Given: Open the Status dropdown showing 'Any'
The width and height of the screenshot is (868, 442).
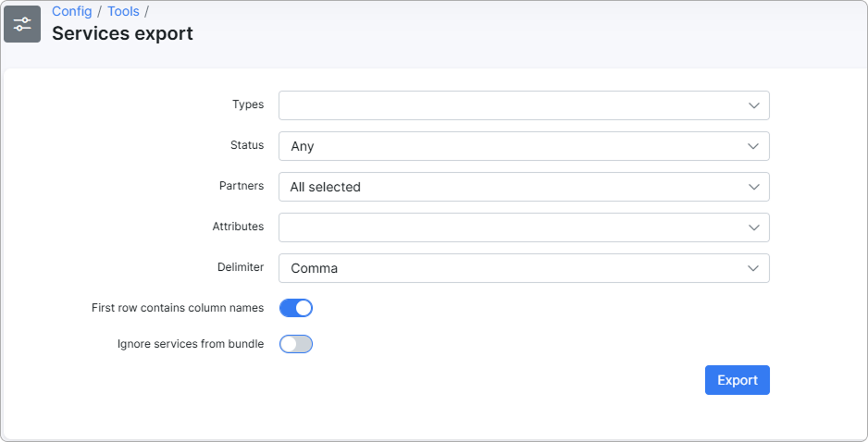Looking at the screenshot, I should pos(509,146).
